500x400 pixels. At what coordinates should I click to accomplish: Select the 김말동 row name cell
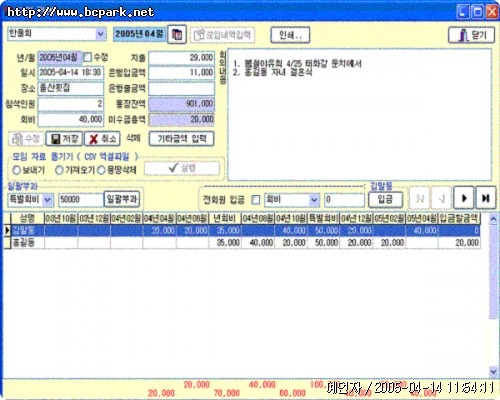click(27, 230)
